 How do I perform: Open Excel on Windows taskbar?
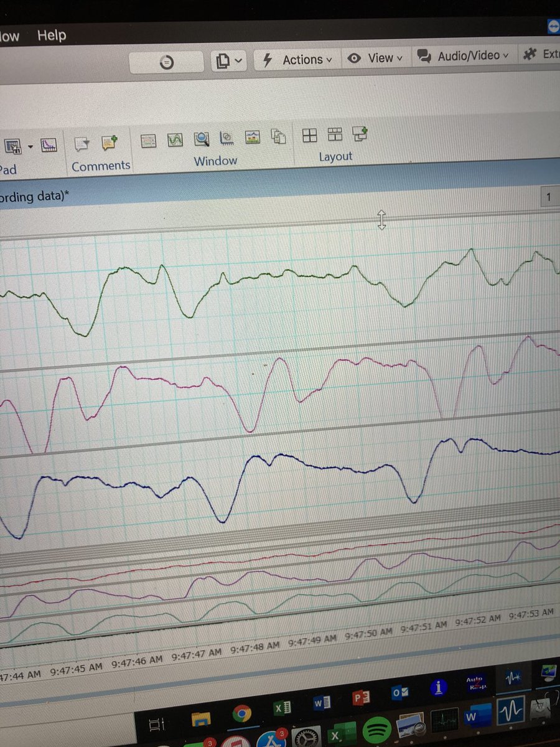[x=283, y=708]
